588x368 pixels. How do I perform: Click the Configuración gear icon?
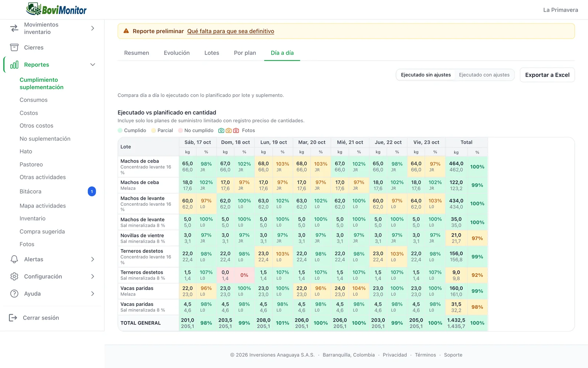(14, 276)
